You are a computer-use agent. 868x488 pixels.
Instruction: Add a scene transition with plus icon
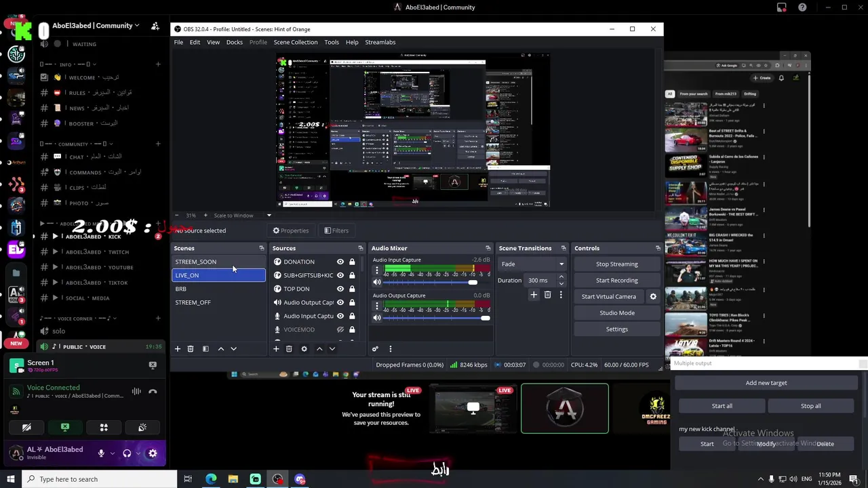click(x=534, y=295)
